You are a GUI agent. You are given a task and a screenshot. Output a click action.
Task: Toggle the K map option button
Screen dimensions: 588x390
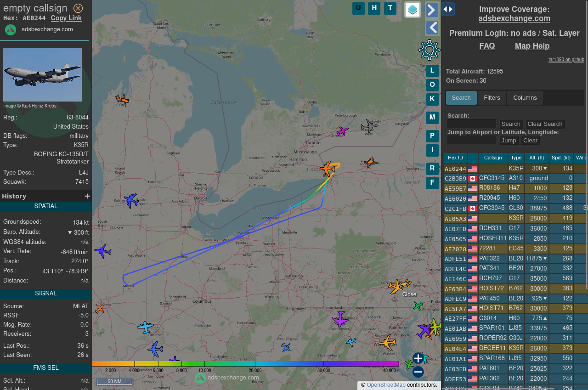click(432, 99)
